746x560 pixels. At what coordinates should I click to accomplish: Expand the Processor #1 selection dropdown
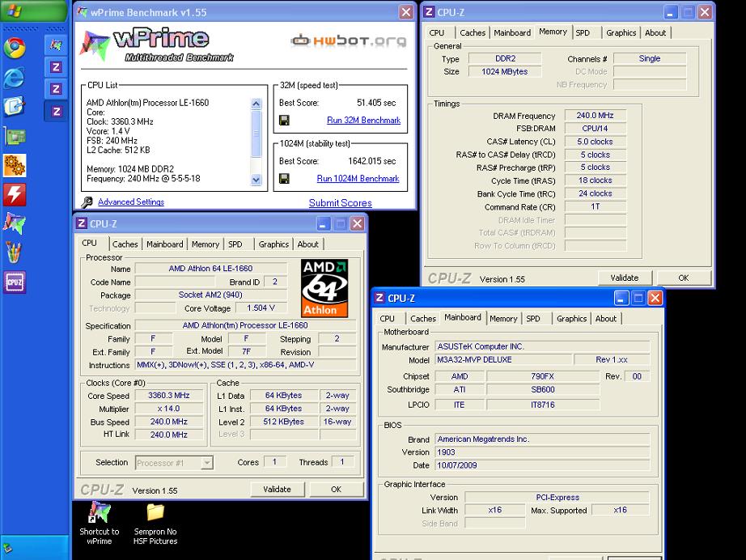coord(207,462)
